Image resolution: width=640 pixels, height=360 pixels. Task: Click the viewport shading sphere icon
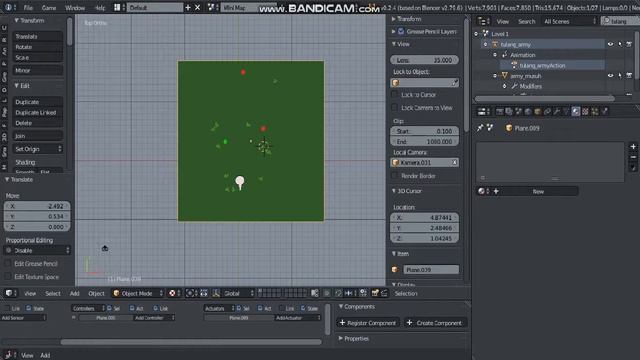tap(173, 293)
